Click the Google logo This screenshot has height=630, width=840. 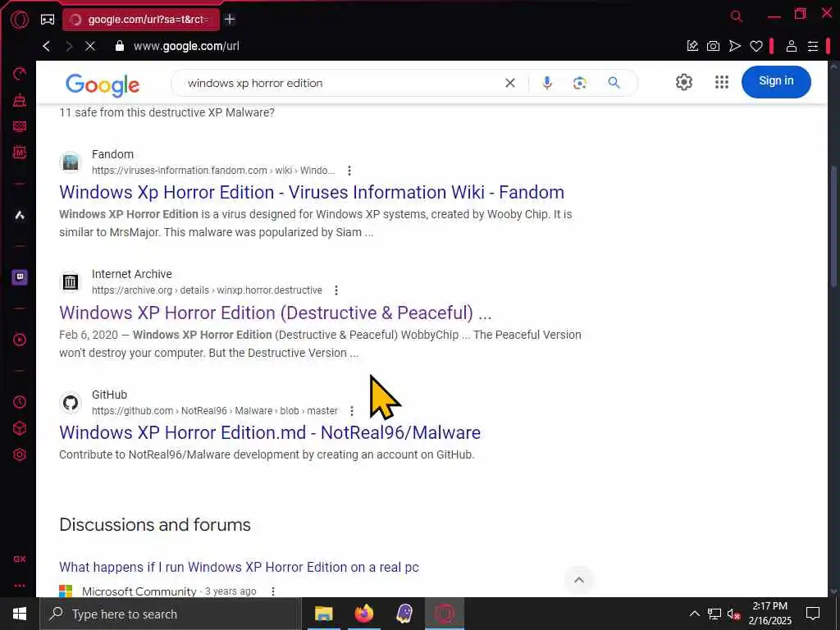click(103, 85)
